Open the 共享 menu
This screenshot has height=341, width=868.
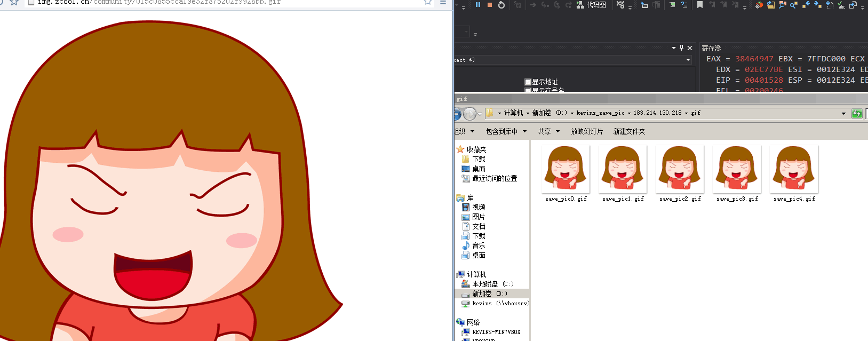tap(548, 131)
